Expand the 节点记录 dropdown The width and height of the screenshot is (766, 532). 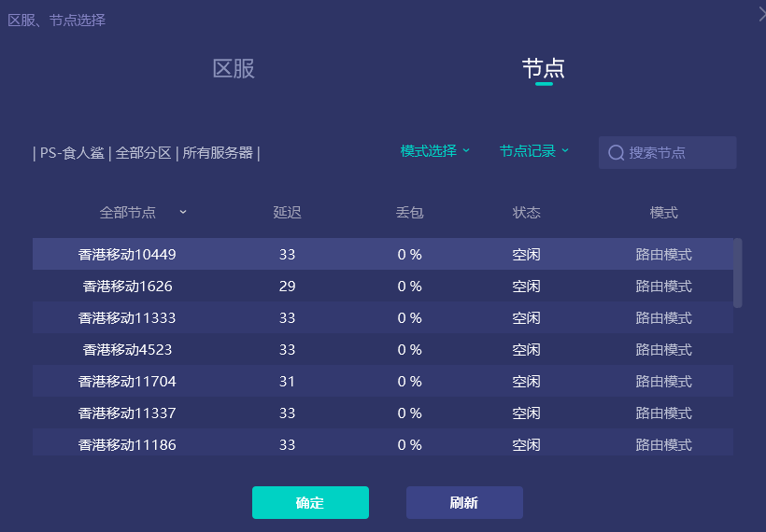pyautogui.click(x=534, y=151)
